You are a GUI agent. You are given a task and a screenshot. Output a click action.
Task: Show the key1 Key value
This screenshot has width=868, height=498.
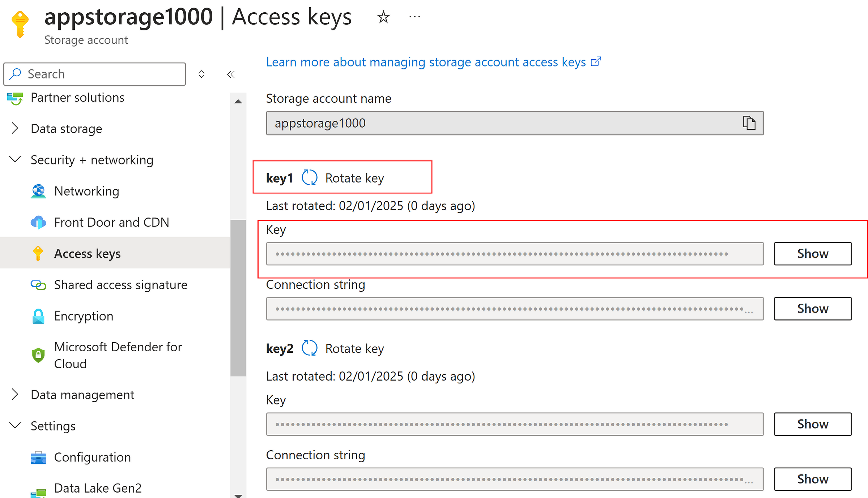813,254
